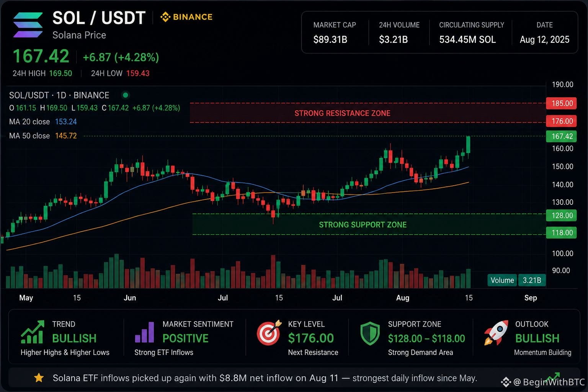
Task: Click the 100.00 price axis label
Action: (x=562, y=253)
